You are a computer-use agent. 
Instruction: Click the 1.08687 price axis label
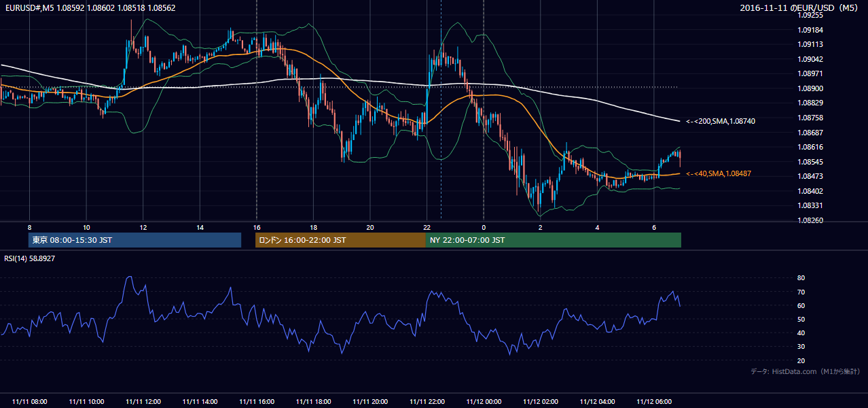pos(810,133)
